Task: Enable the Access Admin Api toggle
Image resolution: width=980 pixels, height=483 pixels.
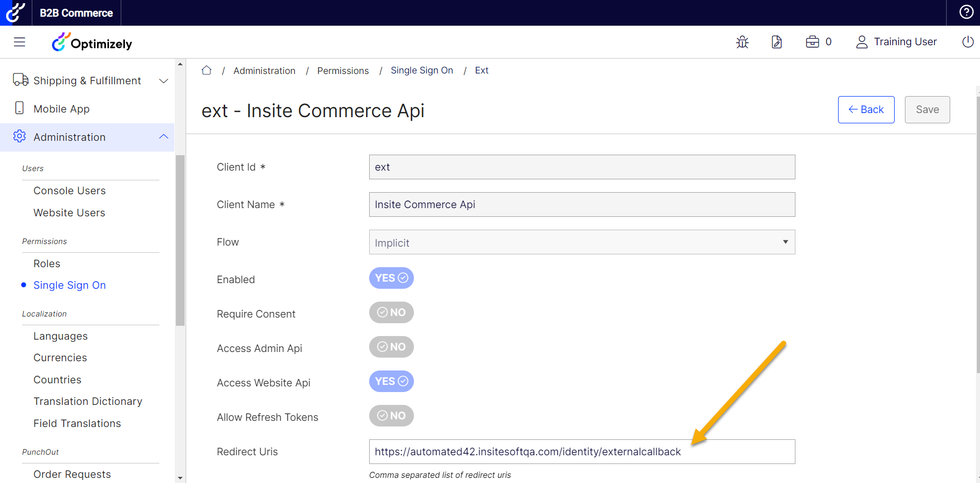Action: 391,347
